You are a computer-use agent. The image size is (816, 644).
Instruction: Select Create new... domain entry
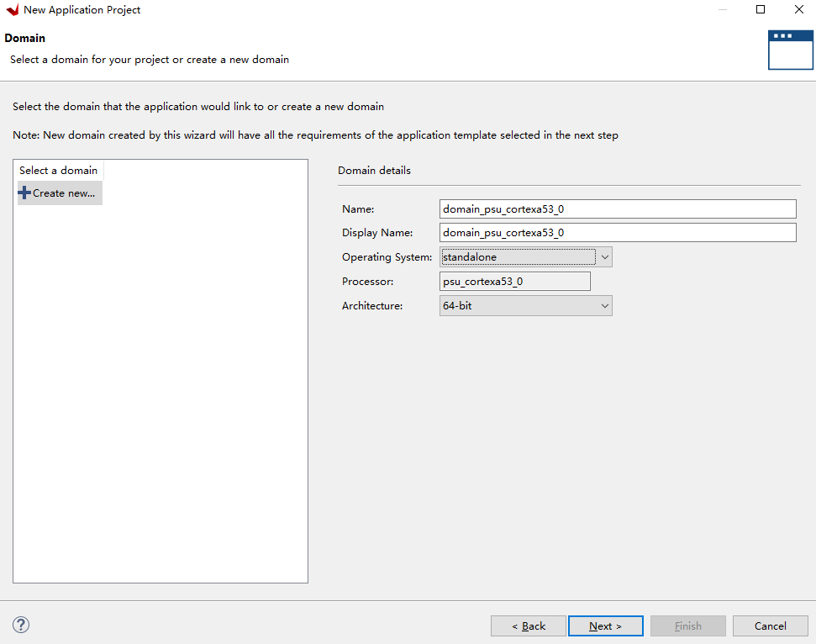[x=60, y=193]
